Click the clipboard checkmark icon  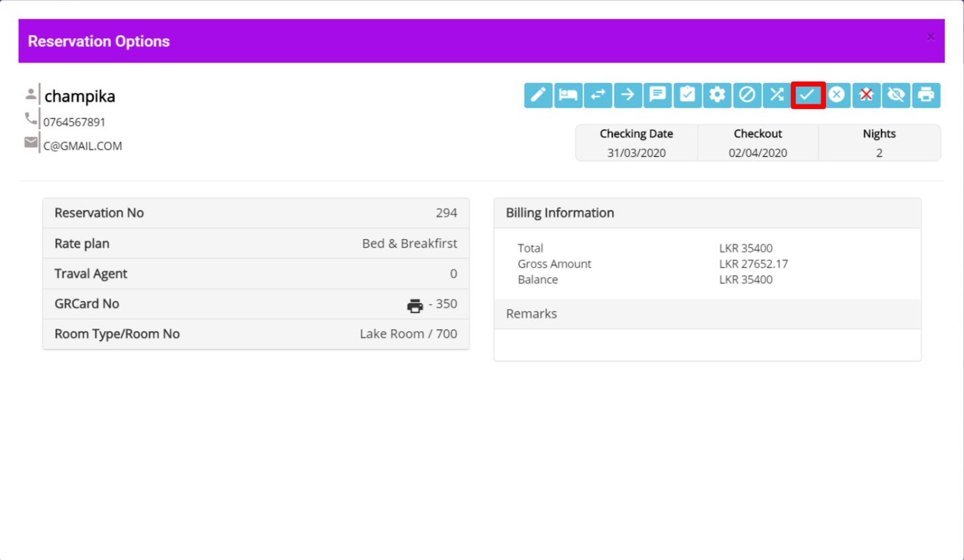click(x=687, y=95)
